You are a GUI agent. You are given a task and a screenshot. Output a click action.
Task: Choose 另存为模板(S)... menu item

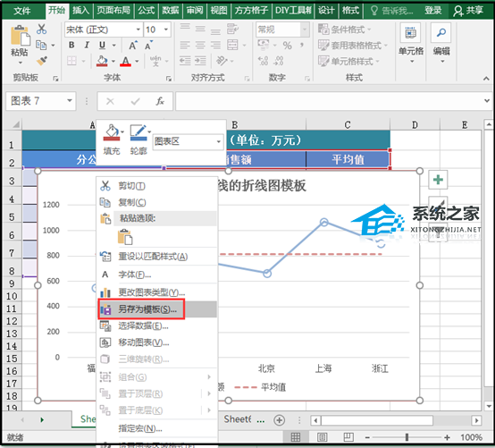(157, 309)
